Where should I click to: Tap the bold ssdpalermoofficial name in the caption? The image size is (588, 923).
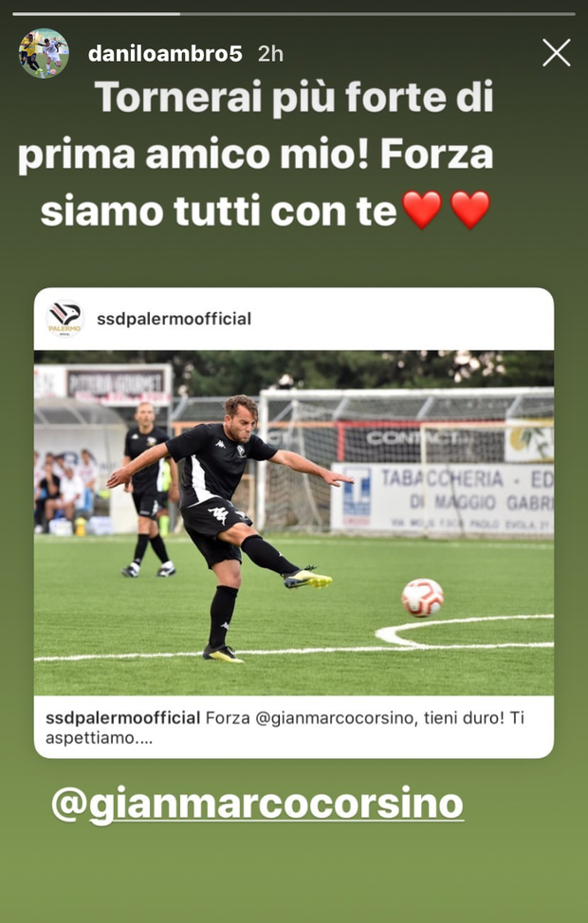(123, 718)
